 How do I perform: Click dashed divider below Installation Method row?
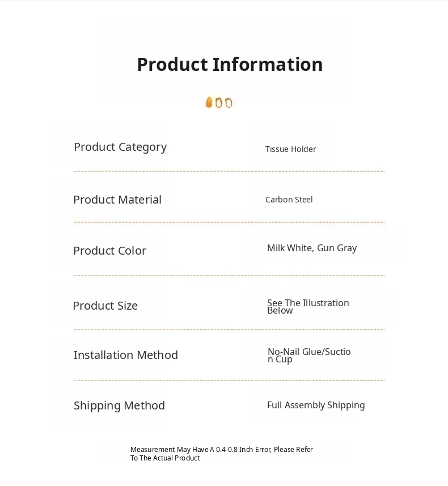point(229,381)
